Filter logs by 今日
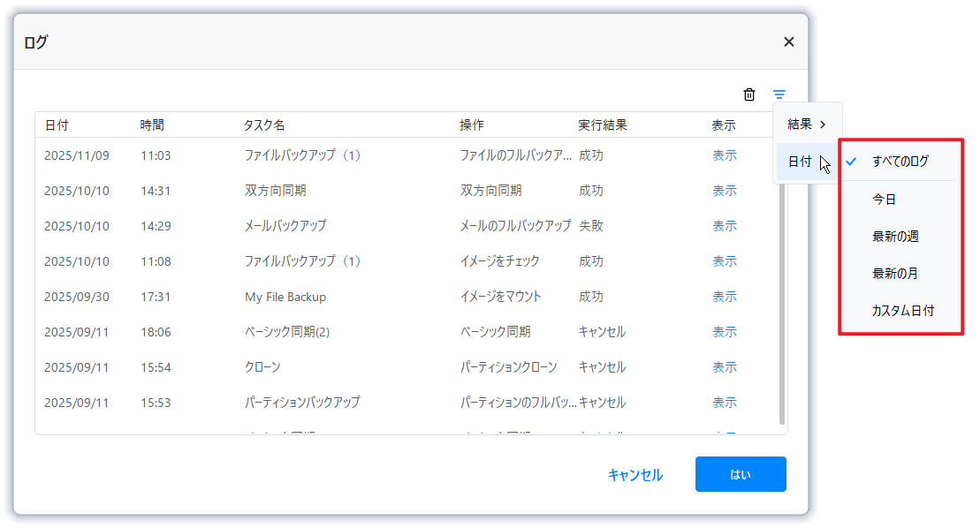This screenshot has width=980, height=528. click(x=885, y=200)
